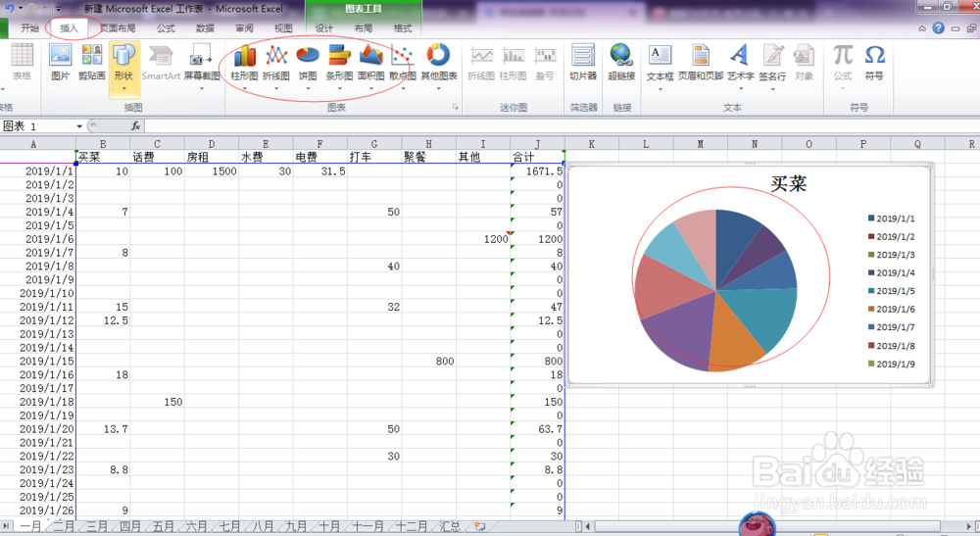Insert an Equation (公式) with pi icon
Viewport: 980px width, 536px height.
[843, 66]
